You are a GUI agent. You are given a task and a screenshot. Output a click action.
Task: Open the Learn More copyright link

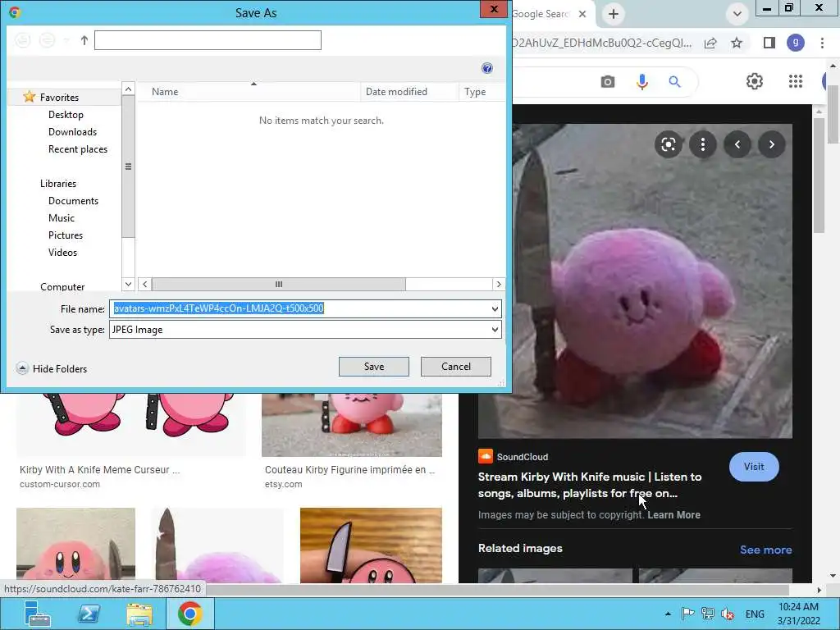[674, 515]
